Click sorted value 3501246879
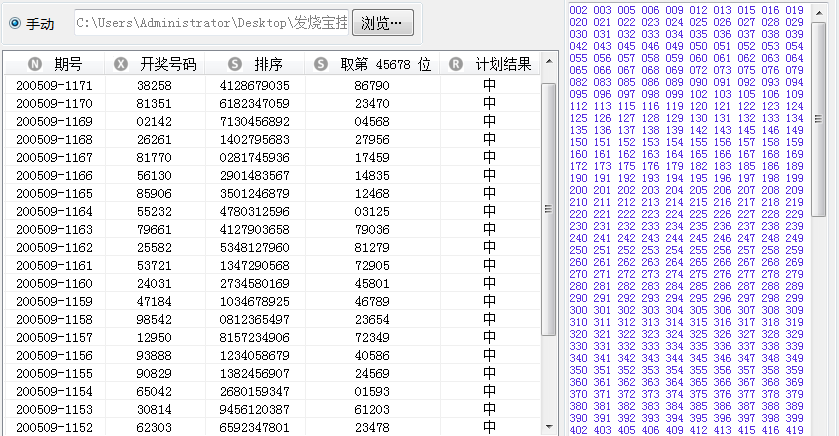The image size is (839, 436). click(255, 194)
